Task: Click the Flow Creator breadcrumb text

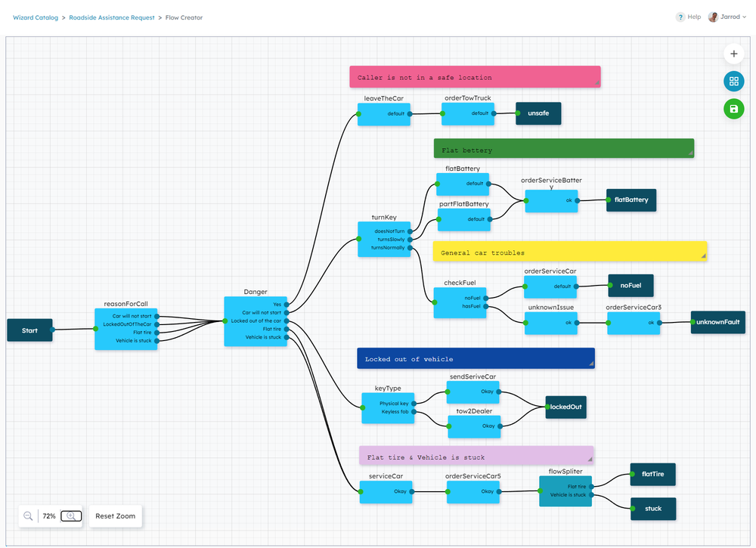Action: [x=184, y=17]
